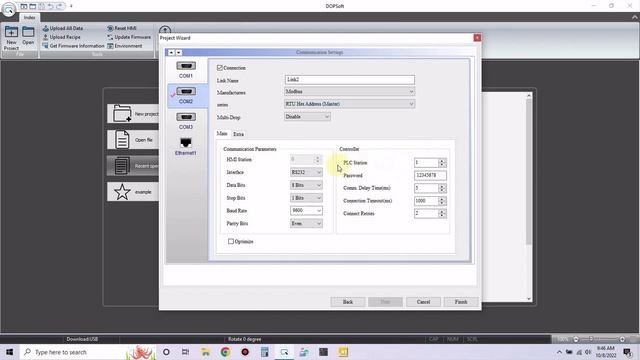
Task: Open the Stop Bits dropdown
Action: [x=306, y=198]
